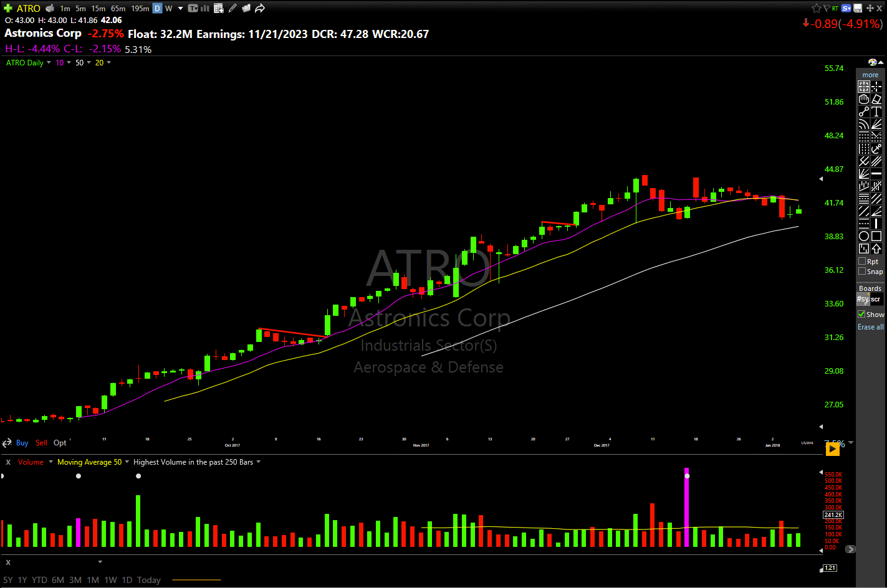Expand the empty bottom pane dropdown arrow
The height and width of the screenshot is (588, 887).
click(100, 562)
